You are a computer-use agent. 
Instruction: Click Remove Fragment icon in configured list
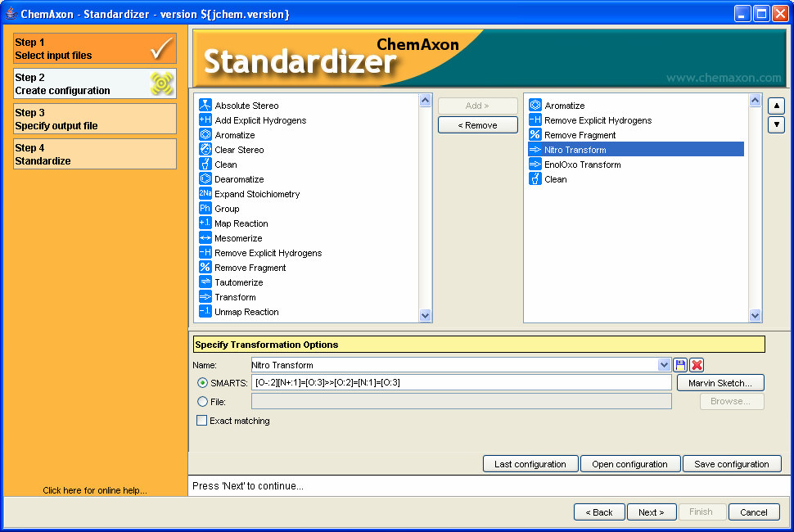[535, 134]
